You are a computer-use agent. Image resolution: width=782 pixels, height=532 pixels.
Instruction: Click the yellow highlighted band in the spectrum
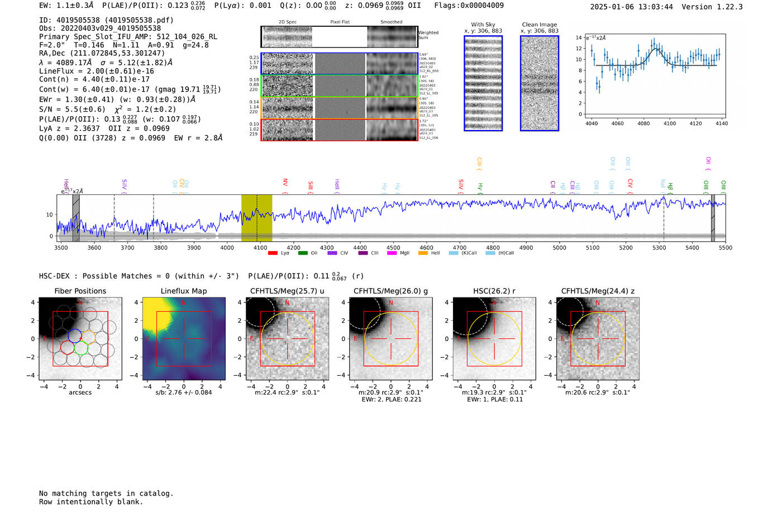pos(256,218)
